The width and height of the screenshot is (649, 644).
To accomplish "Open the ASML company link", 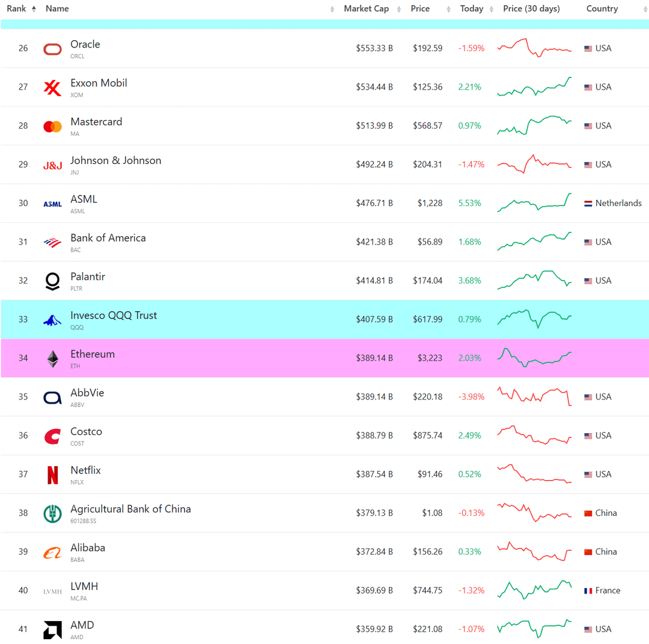I will click(x=84, y=199).
